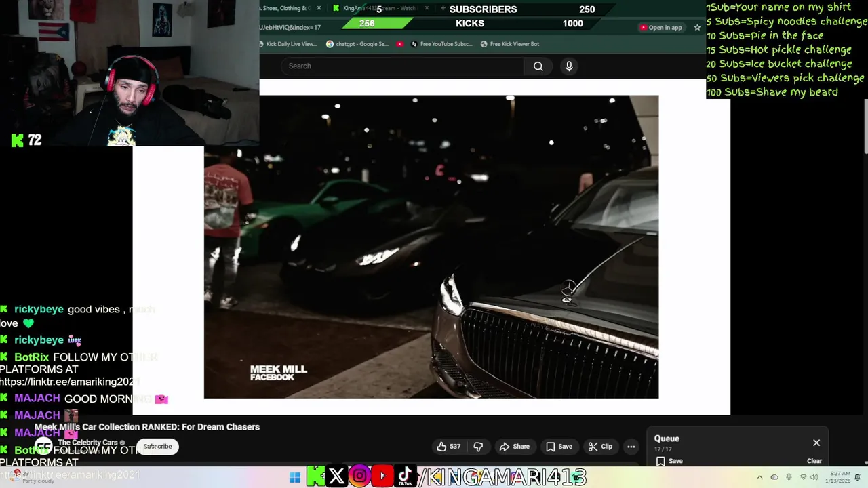Click the YouTube search magnifier button

coord(538,66)
